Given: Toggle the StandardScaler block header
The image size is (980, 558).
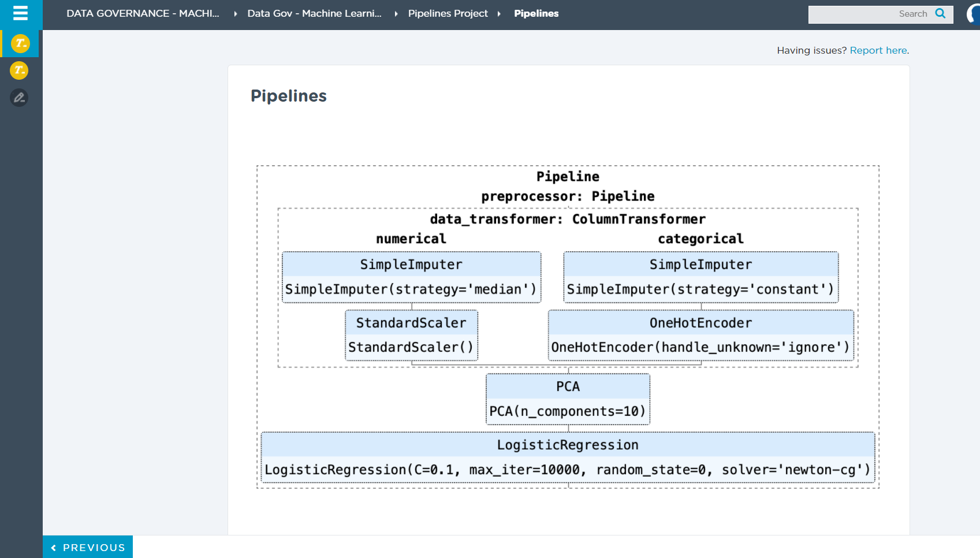Looking at the screenshot, I should [411, 323].
